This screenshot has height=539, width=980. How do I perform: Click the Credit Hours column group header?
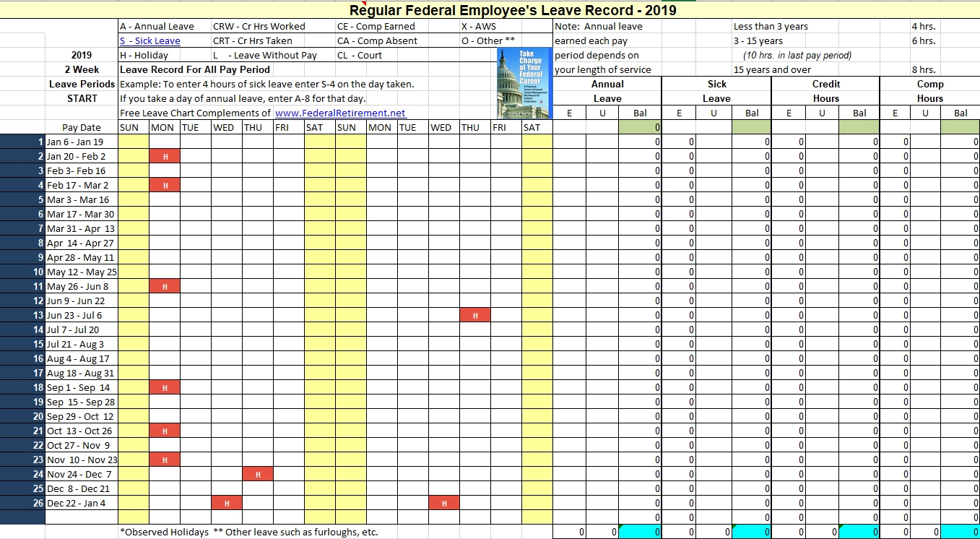tap(825, 91)
